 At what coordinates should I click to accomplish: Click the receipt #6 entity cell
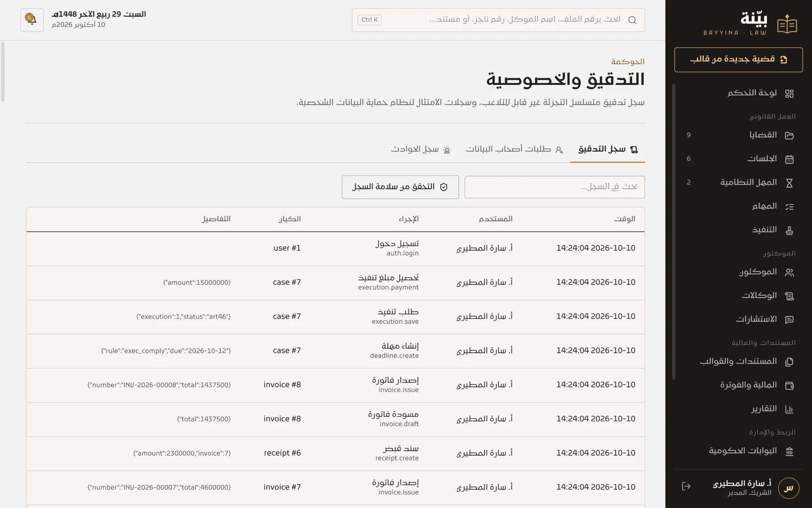(x=282, y=453)
